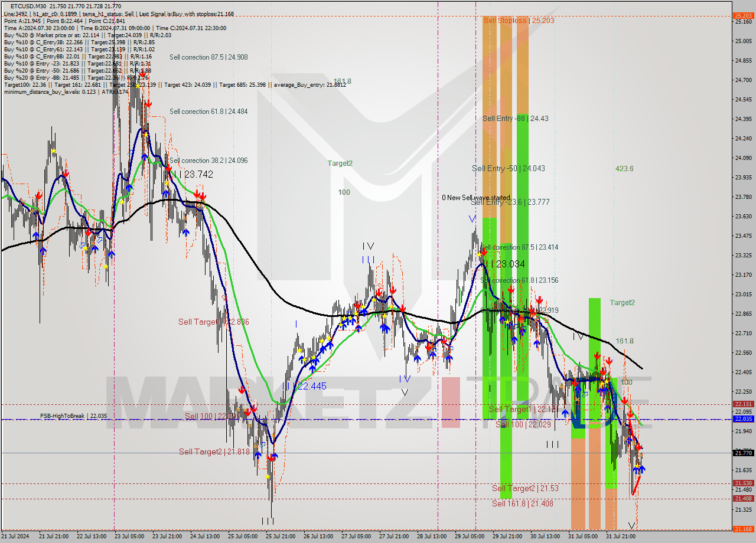Click the 26 Jul 13:00 time label
This screenshot has width=756, height=543.
pyautogui.click(x=318, y=537)
